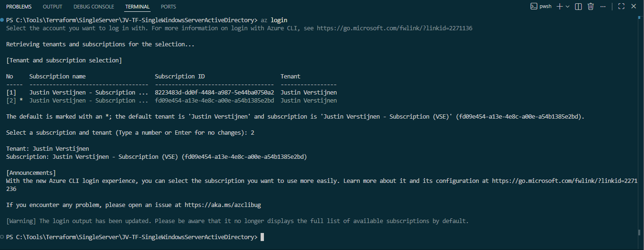Image resolution: width=644 pixels, height=250 pixels.
Task: Click subscription ID 8223483d row text
Action: (214, 93)
